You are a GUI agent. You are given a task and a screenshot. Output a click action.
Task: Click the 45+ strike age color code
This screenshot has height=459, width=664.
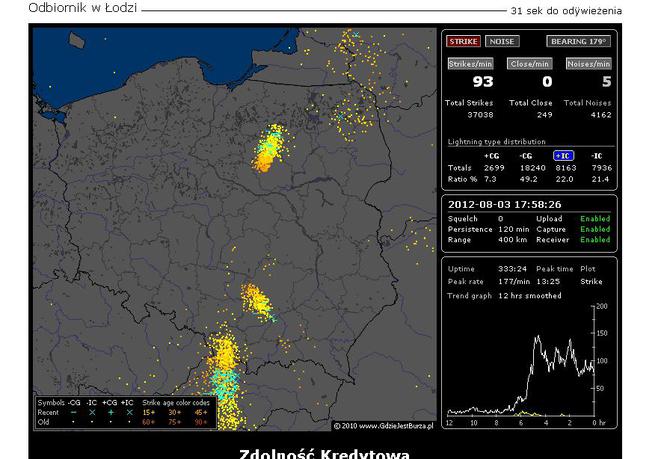click(x=201, y=412)
